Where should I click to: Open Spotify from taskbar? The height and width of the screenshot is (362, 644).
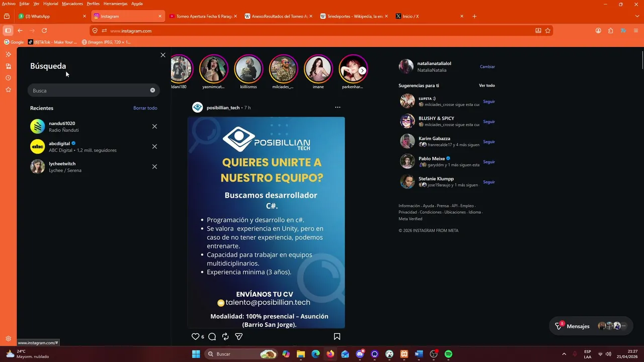coord(448,354)
